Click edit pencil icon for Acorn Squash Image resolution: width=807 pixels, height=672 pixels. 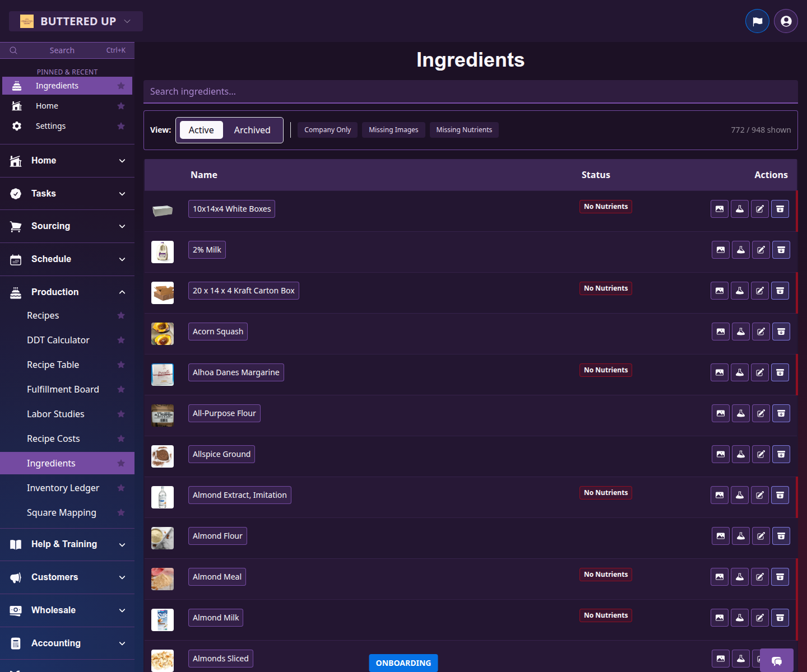point(761,332)
